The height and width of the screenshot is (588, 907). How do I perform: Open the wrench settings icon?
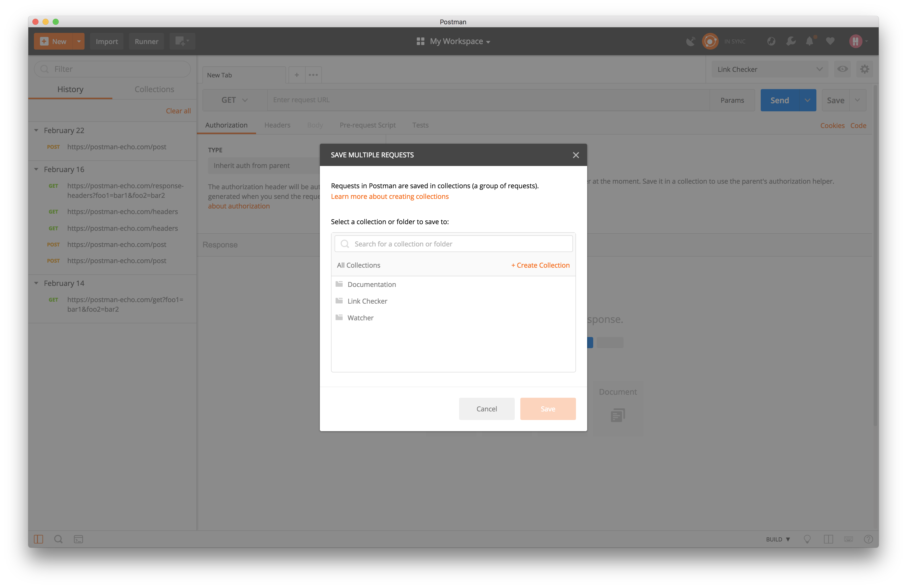[791, 41]
